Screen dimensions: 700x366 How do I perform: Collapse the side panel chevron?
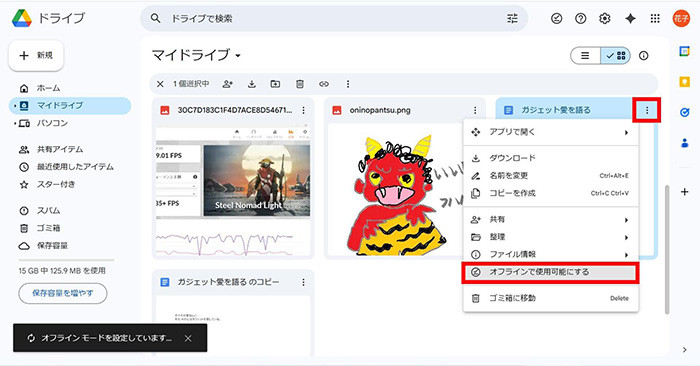click(684, 350)
